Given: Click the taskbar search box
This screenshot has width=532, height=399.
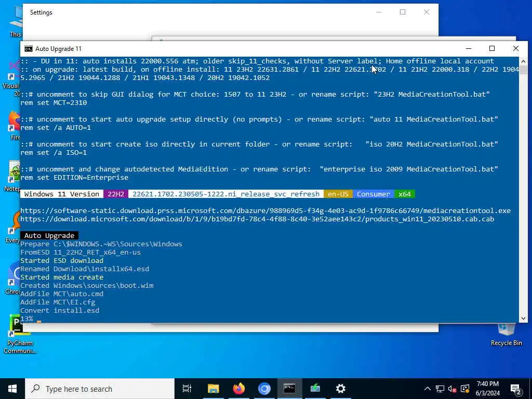Looking at the screenshot, I should click(100, 389).
